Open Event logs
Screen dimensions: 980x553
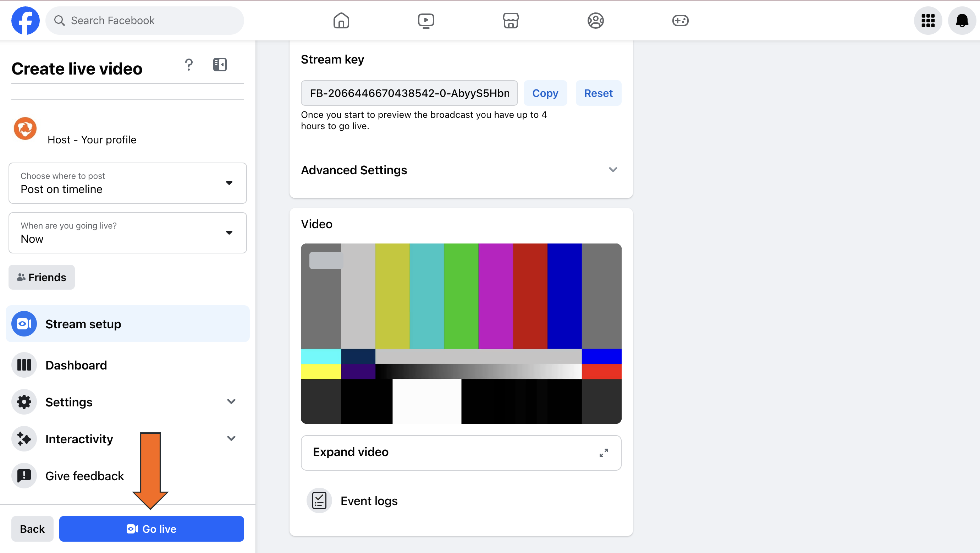(369, 500)
